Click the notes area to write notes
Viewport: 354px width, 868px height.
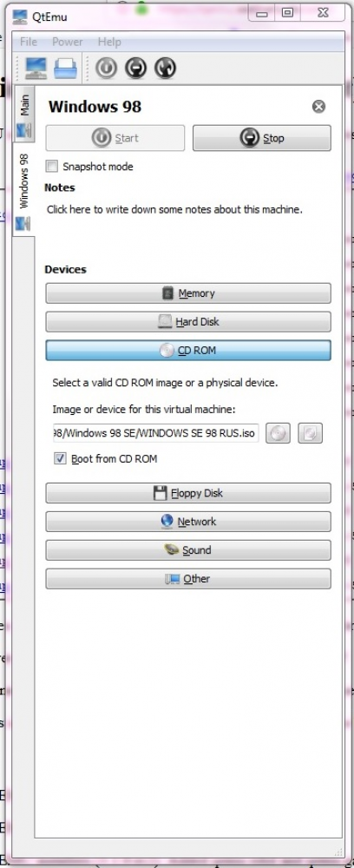174,210
